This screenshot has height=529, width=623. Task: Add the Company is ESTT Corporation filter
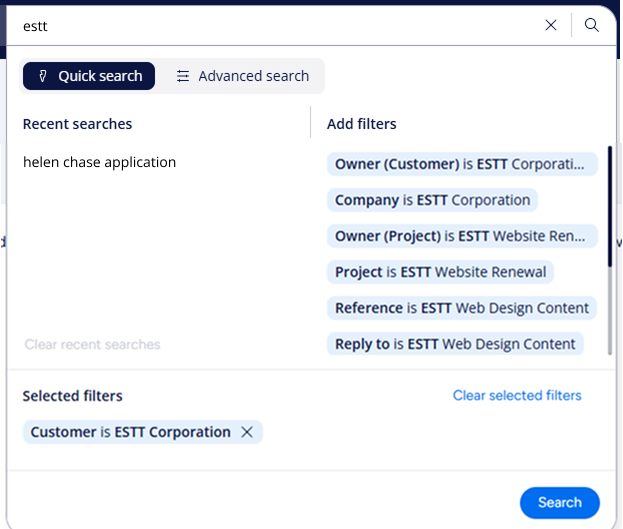tap(432, 200)
